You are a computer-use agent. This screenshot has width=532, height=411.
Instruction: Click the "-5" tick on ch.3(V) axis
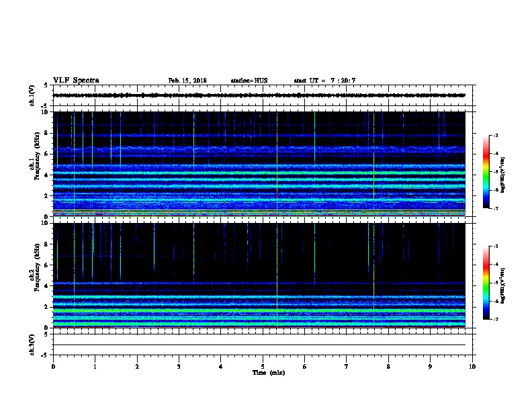click(45, 355)
